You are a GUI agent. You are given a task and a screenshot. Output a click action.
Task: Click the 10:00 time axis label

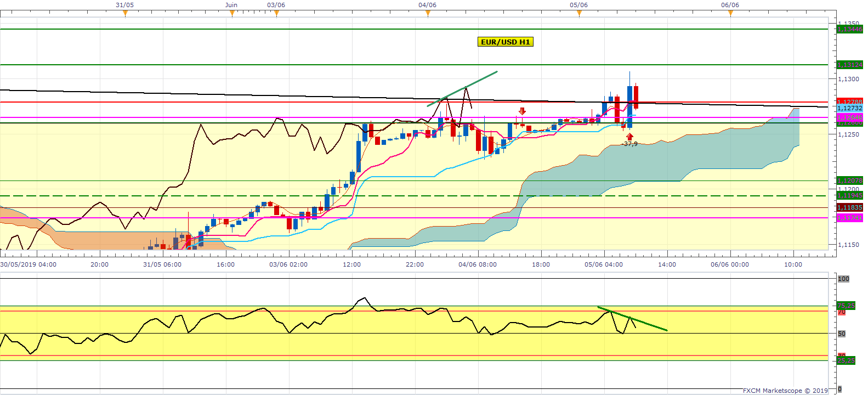[x=793, y=264]
